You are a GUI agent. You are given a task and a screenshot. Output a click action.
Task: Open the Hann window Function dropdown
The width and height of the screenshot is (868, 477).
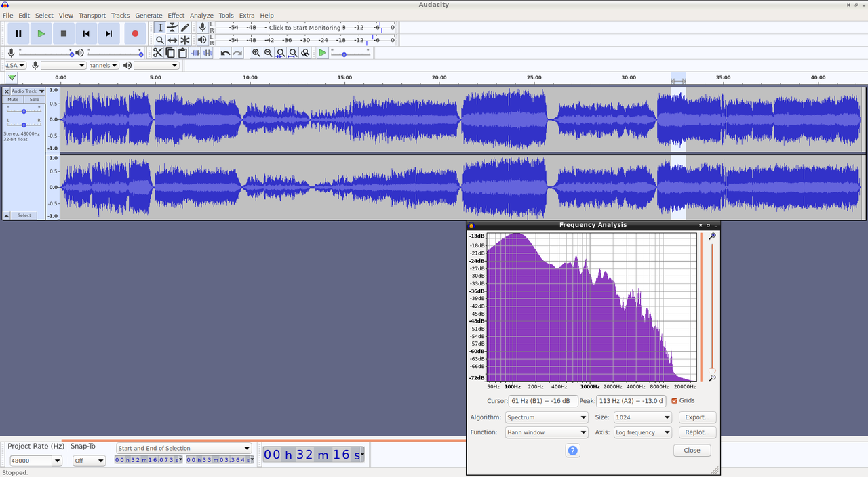546,432
